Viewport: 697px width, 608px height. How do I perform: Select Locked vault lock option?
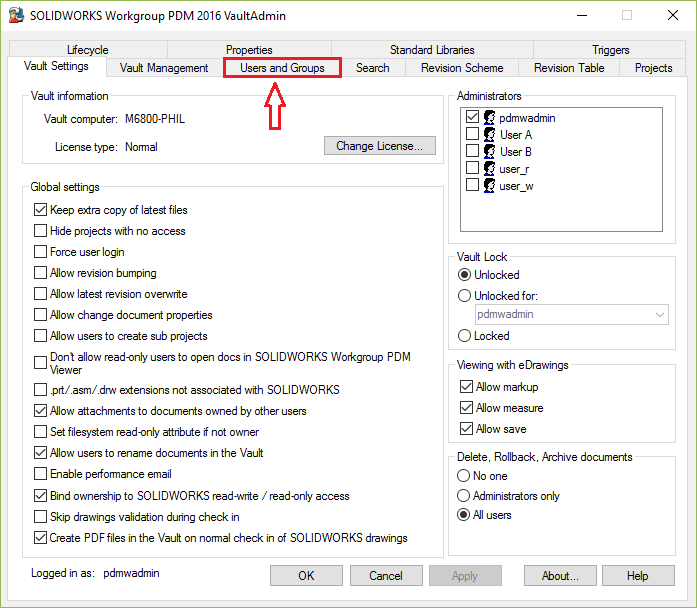pos(464,336)
